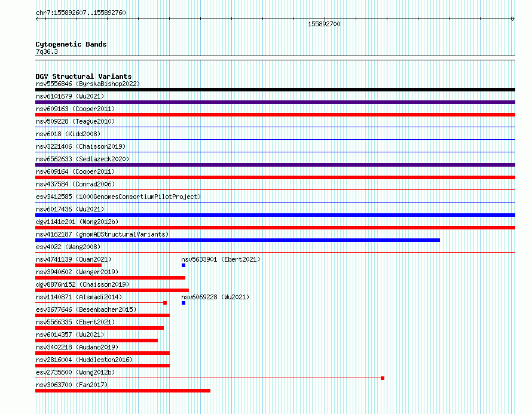Click esv3412585 (1000GenomesConsortiumPilotProject) label
This screenshot has width=532, height=414.
click(118, 197)
